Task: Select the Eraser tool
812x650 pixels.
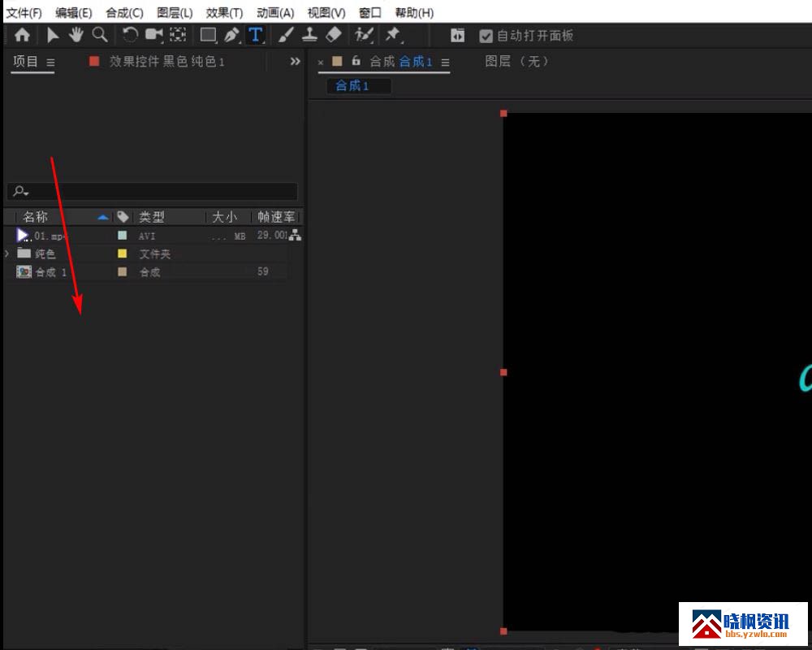Action: coord(334,35)
